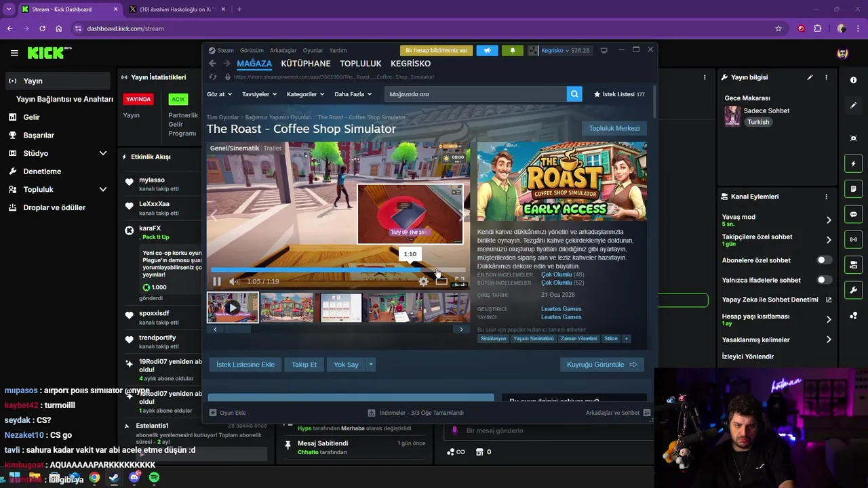Toggle Abonelere özel sohbet switch
The image size is (868, 488).
(x=824, y=260)
